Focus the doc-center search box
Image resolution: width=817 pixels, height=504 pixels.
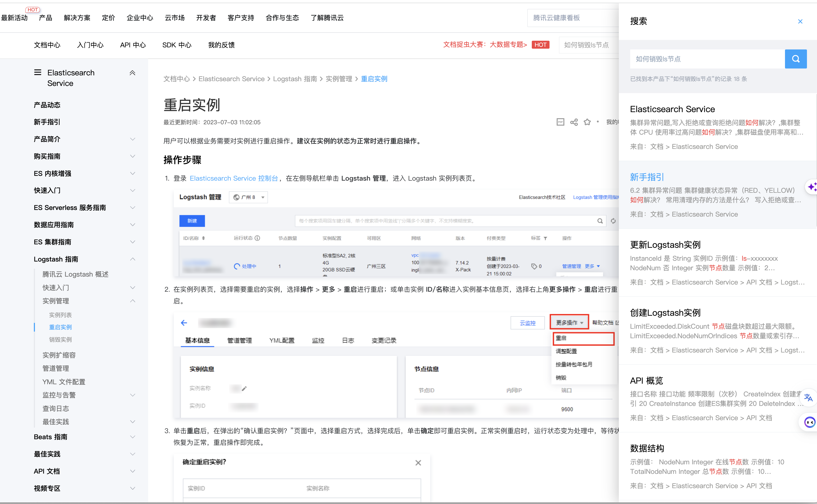coord(589,45)
